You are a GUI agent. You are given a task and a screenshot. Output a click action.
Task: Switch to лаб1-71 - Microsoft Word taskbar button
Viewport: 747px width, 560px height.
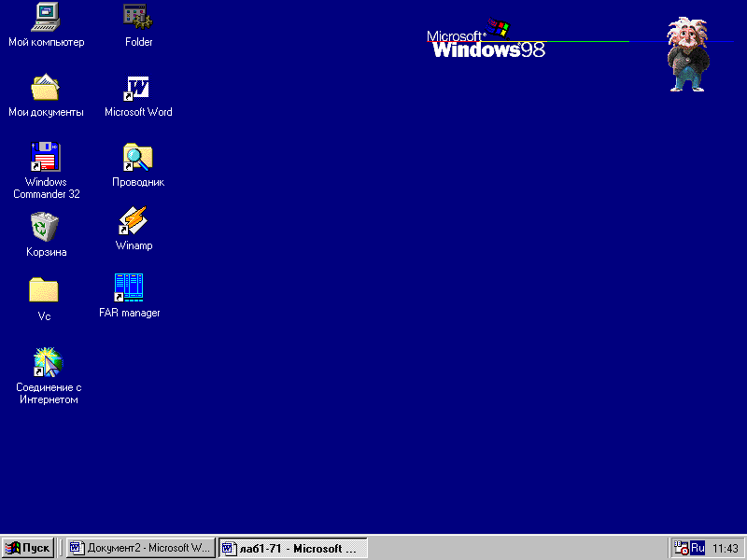[x=292, y=548]
